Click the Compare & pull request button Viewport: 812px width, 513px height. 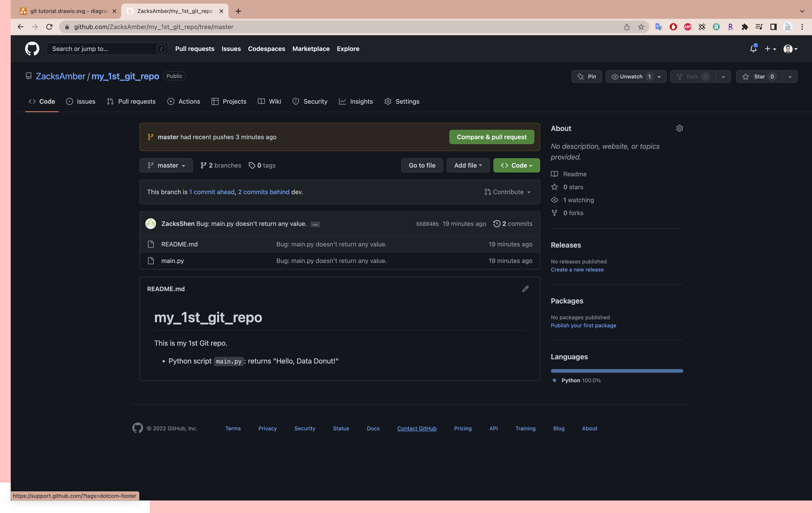pos(491,137)
